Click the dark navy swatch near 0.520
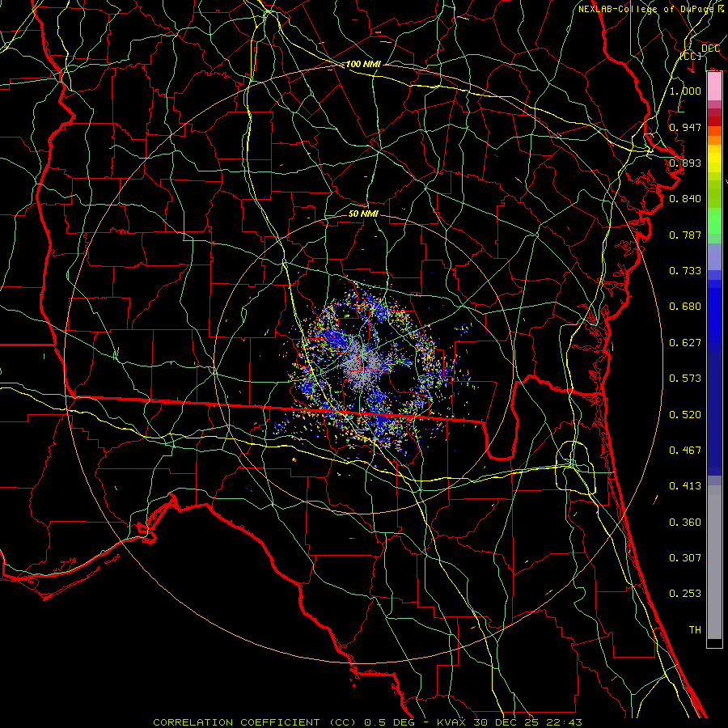This screenshot has height=728, width=728. click(x=714, y=413)
